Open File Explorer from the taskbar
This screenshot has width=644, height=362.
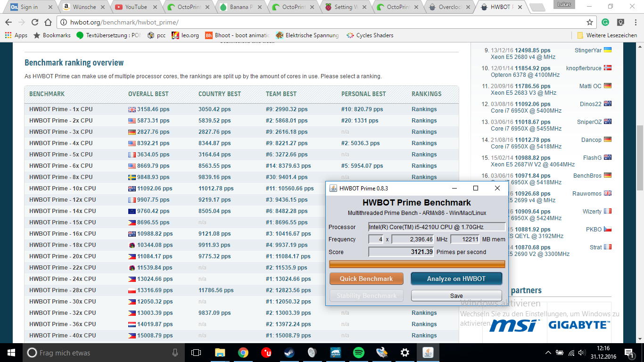click(220, 353)
